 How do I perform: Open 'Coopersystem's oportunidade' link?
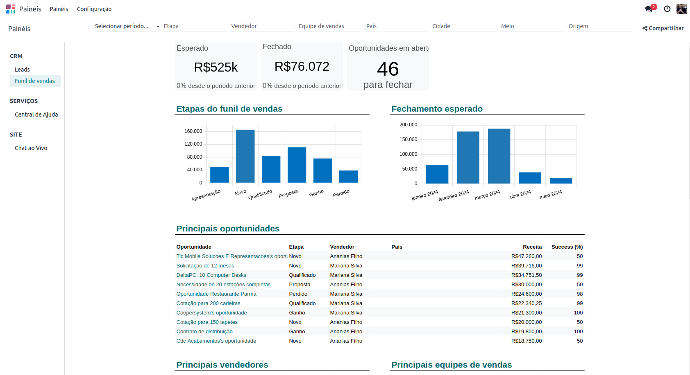[x=212, y=313]
